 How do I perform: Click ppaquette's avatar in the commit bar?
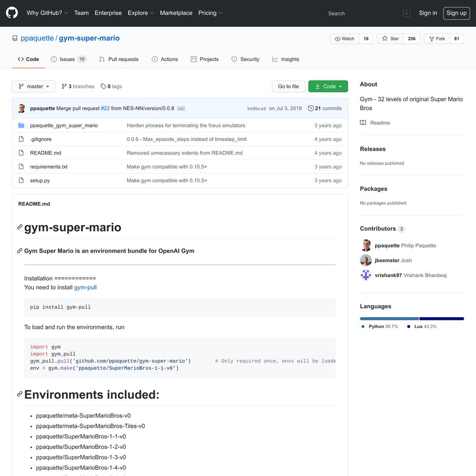(21, 109)
